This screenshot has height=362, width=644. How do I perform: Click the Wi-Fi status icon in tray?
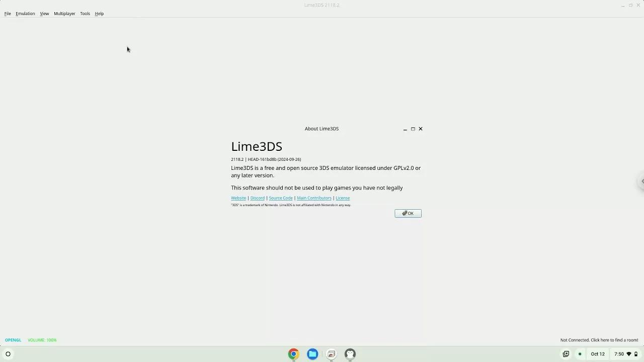(x=629, y=354)
